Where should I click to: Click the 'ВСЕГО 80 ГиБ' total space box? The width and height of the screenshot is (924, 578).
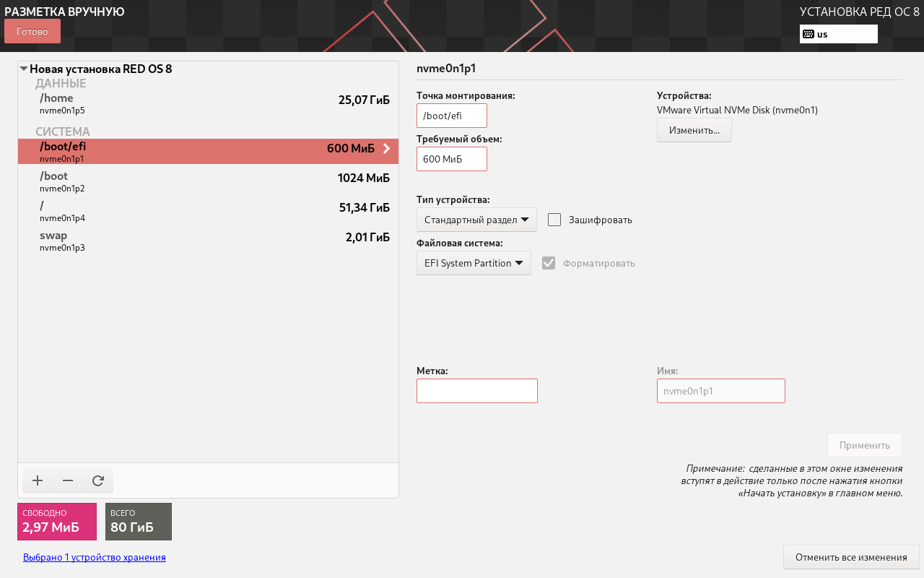(x=139, y=522)
